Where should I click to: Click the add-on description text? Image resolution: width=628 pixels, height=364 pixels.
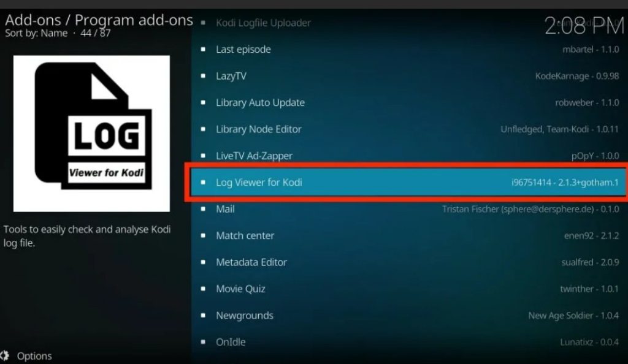[x=87, y=236]
